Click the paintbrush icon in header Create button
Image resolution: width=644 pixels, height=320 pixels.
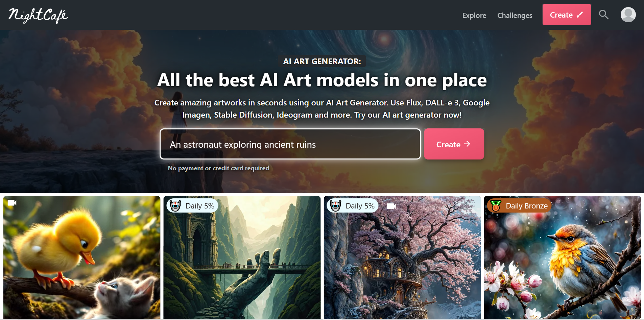pyautogui.click(x=580, y=15)
